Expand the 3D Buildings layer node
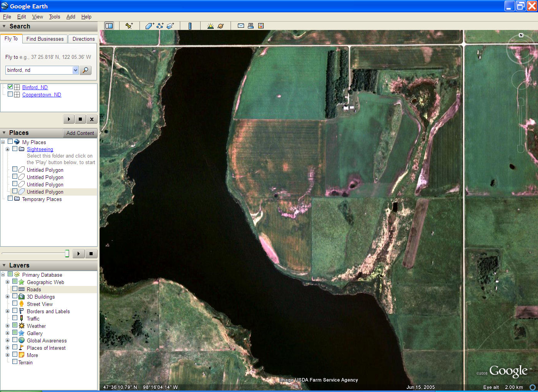The width and height of the screenshot is (538, 392). tap(7, 297)
